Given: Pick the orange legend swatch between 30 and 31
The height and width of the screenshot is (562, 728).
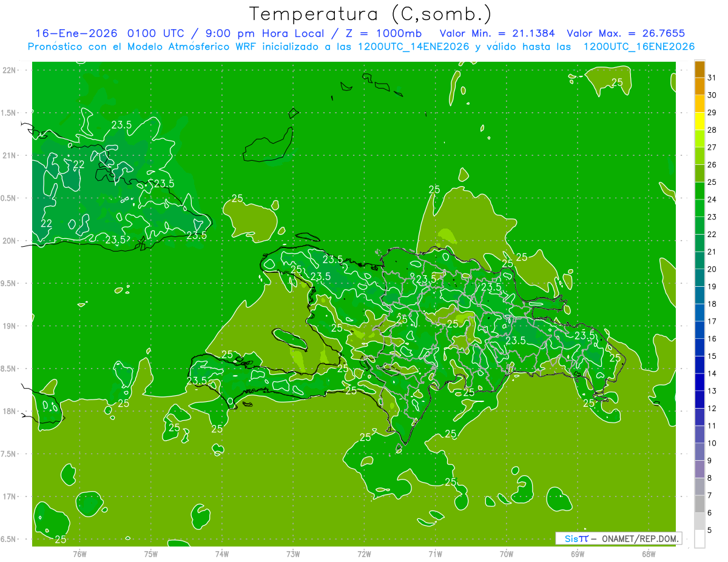Looking at the screenshot, I should (x=699, y=87).
